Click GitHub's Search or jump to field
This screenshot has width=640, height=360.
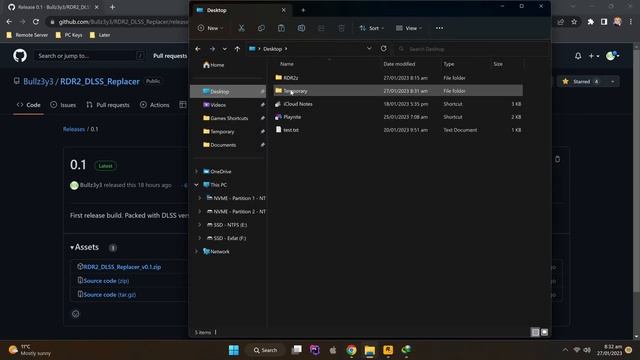pos(89,56)
